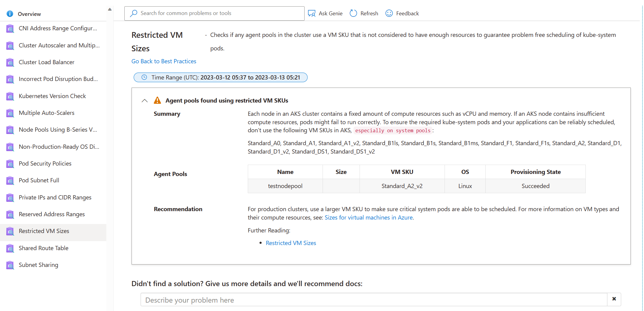
Task: Select the Restricted VM Sizes sidebar icon
Action: click(x=10, y=231)
